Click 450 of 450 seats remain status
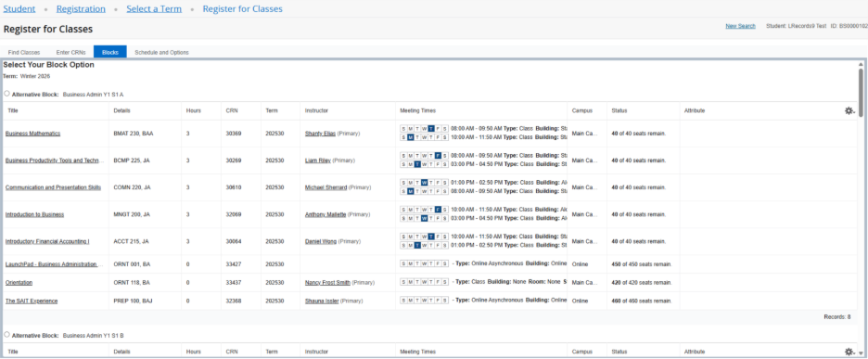The height and width of the screenshot is (359, 868). 641,264
